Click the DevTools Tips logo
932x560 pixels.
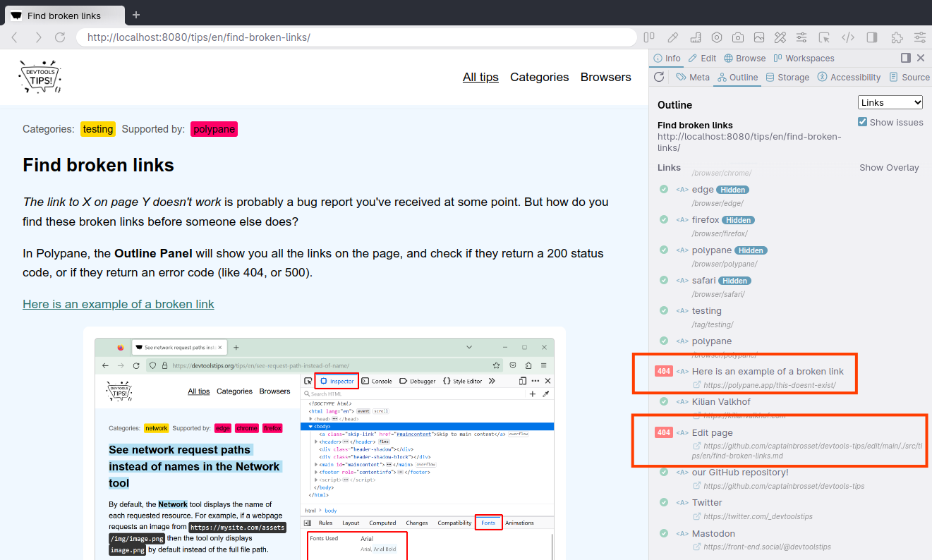pos(40,76)
